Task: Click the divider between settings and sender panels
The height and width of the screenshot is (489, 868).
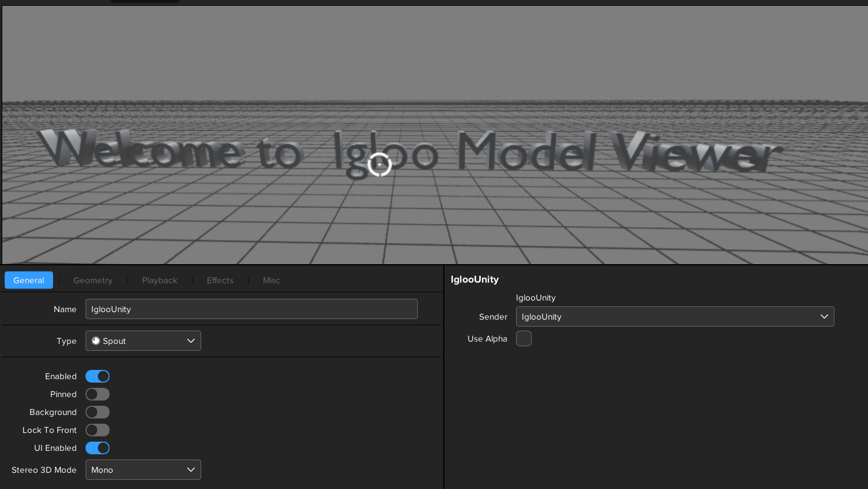Action: [444, 376]
